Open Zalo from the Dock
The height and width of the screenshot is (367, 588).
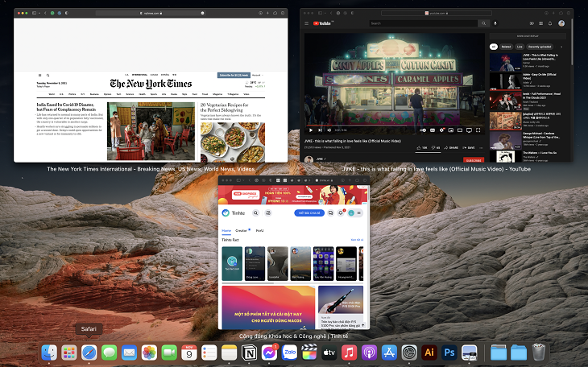click(289, 353)
